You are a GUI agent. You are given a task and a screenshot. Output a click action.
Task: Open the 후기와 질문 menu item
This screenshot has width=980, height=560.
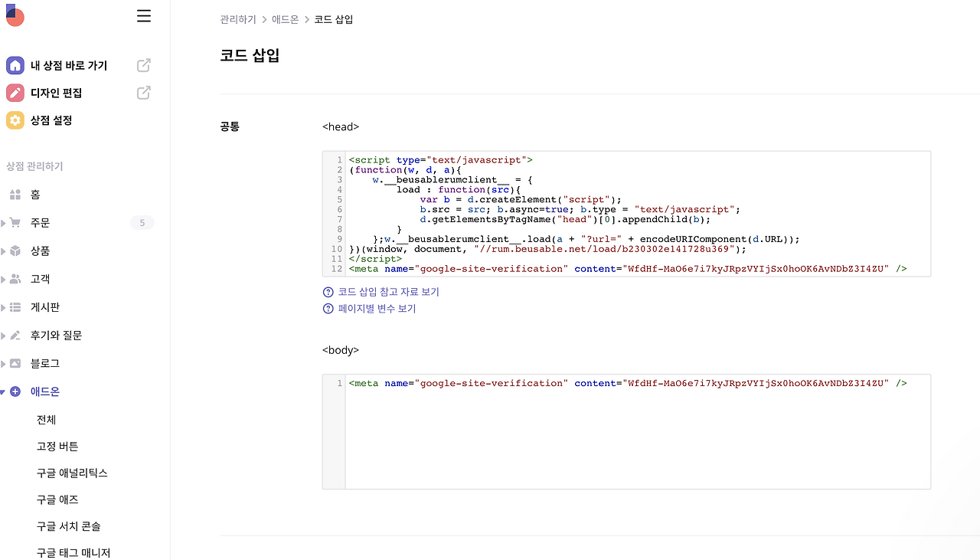(56, 336)
